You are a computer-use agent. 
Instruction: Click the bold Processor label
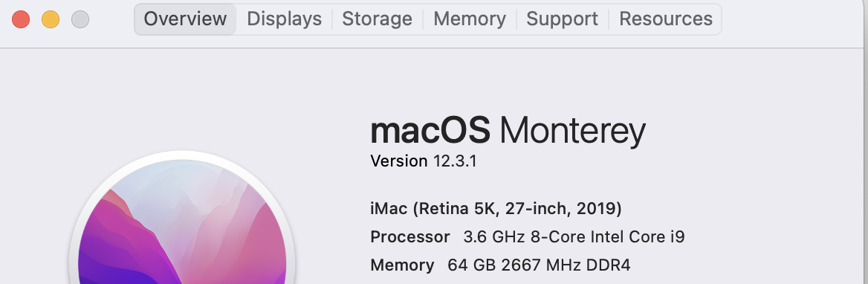tap(410, 237)
